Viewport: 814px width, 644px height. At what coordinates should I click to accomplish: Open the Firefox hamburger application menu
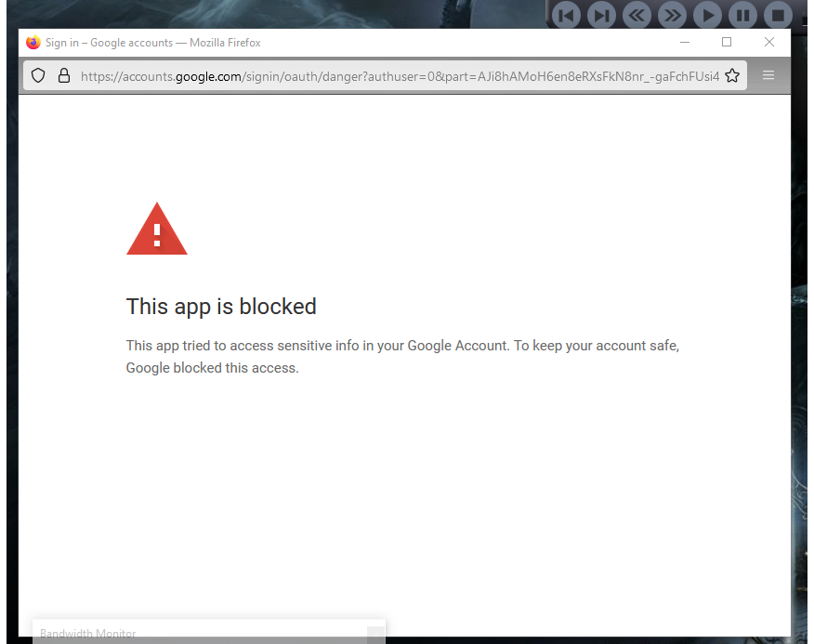click(x=768, y=76)
